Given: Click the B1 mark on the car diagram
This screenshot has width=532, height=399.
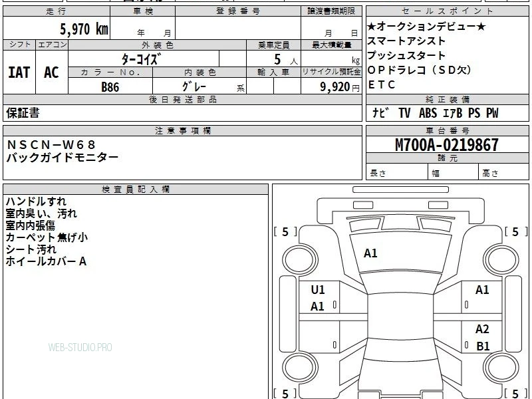Looking at the screenshot, I should [x=483, y=346].
